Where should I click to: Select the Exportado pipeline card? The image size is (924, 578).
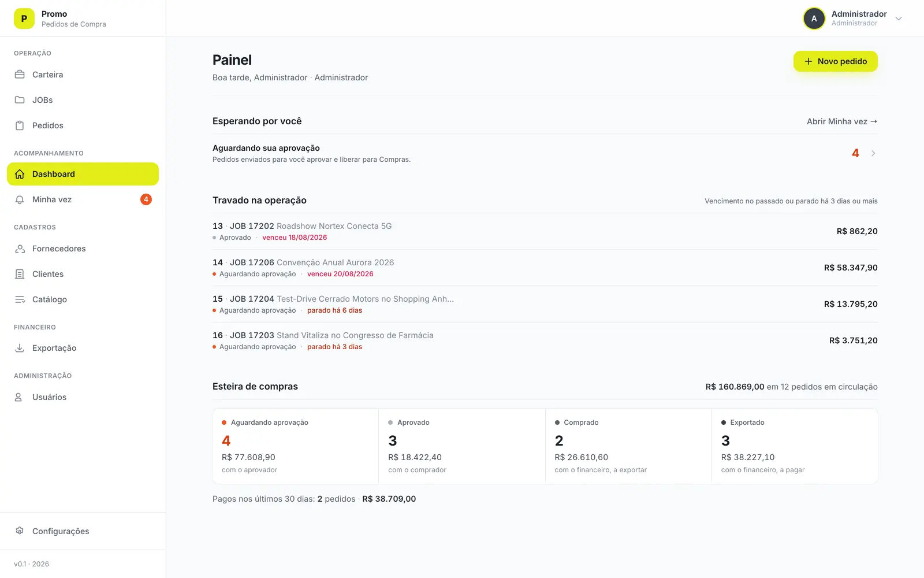tap(795, 446)
